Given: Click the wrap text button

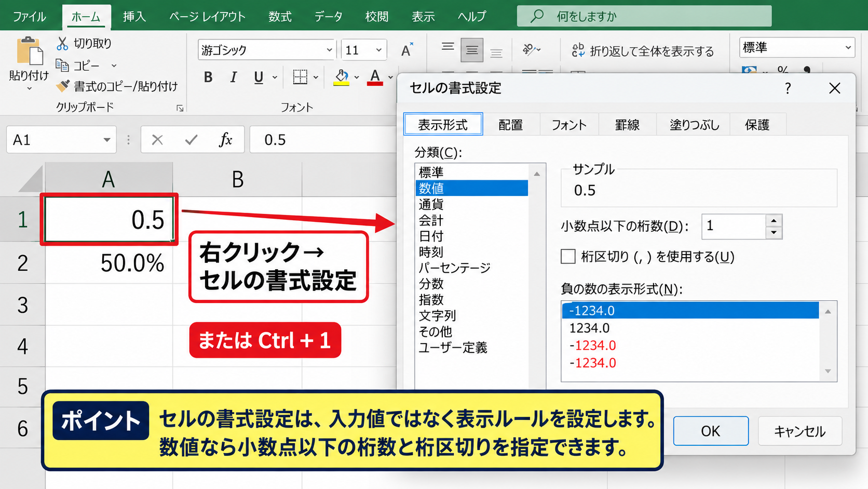Looking at the screenshot, I should (x=643, y=50).
